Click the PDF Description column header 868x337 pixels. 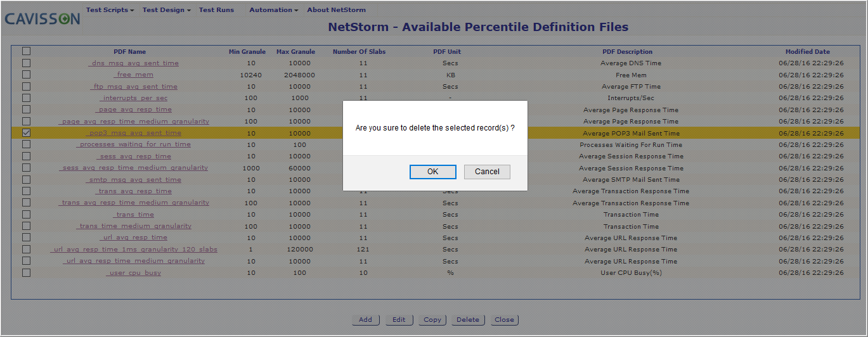(627, 52)
